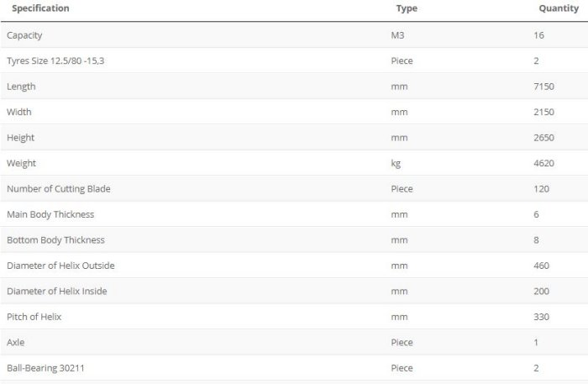The width and height of the screenshot is (588, 384).
Task: Click the Ball-Bearing 30211 label
Action: (43, 368)
